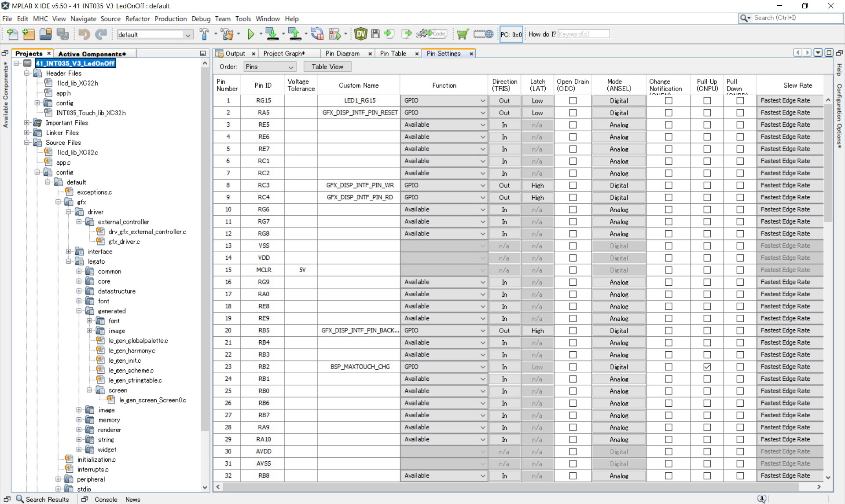Open the Order Pins dropdown
This screenshot has width=845, height=504.
point(269,67)
